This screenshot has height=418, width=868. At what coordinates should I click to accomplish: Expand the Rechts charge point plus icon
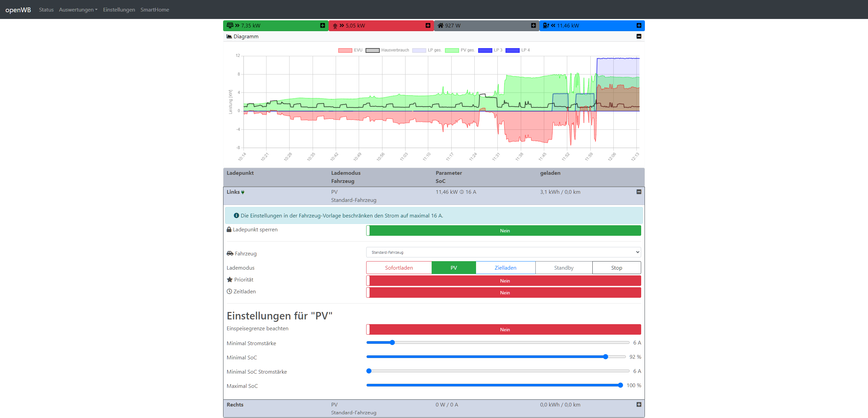(x=639, y=404)
